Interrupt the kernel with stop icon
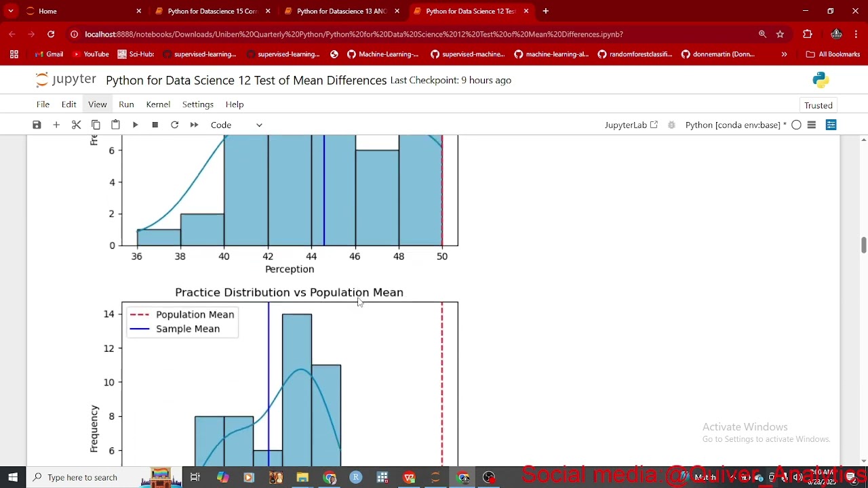This screenshot has height=488, width=868. [155, 125]
